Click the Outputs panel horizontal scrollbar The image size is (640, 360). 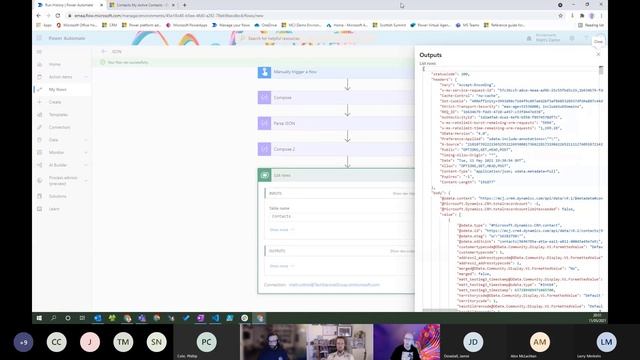440,310
